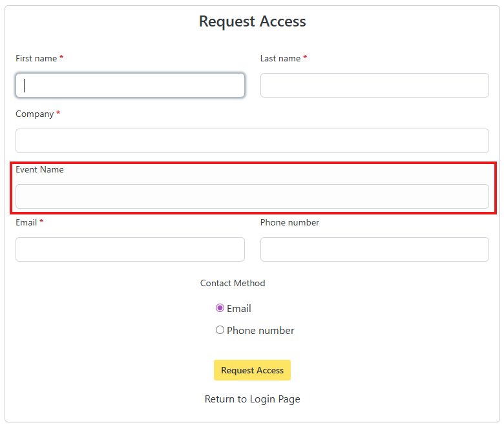Click the Phone number radio option's text label
The height and width of the screenshot is (427, 504).
(260, 331)
